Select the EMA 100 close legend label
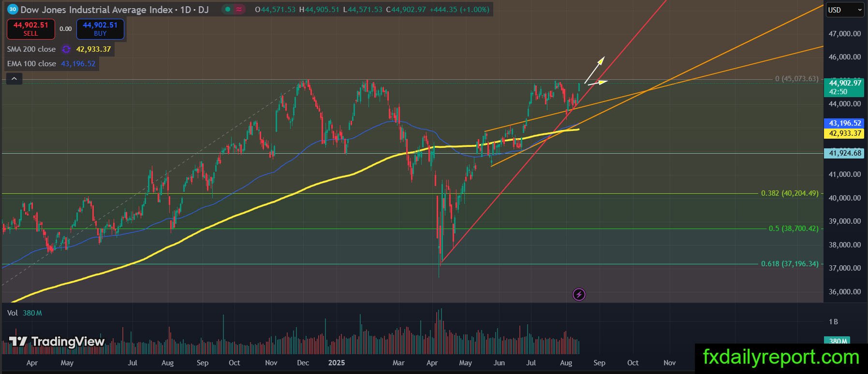The height and width of the screenshot is (374, 868). 31,64
